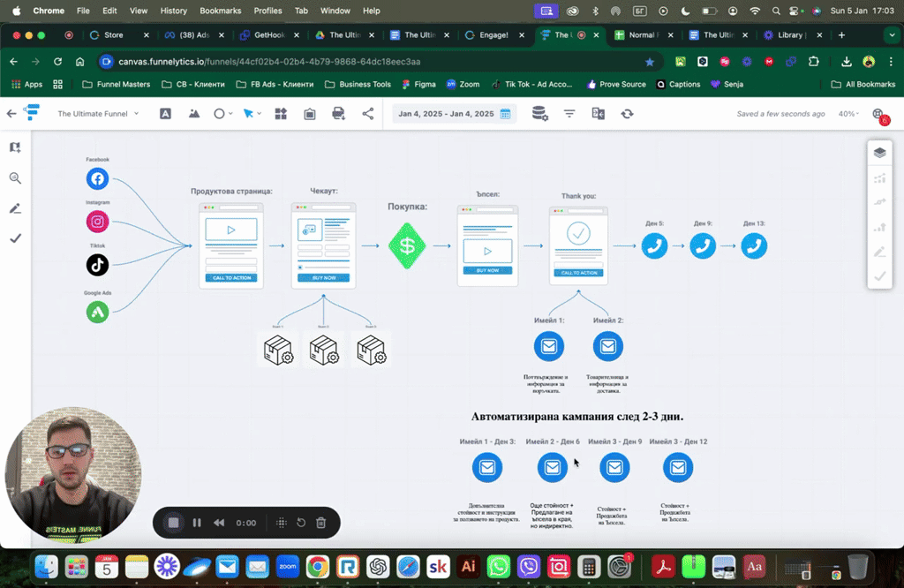904x588 pixels.
Task: Rewind the recording
Action: pos(219,523)
